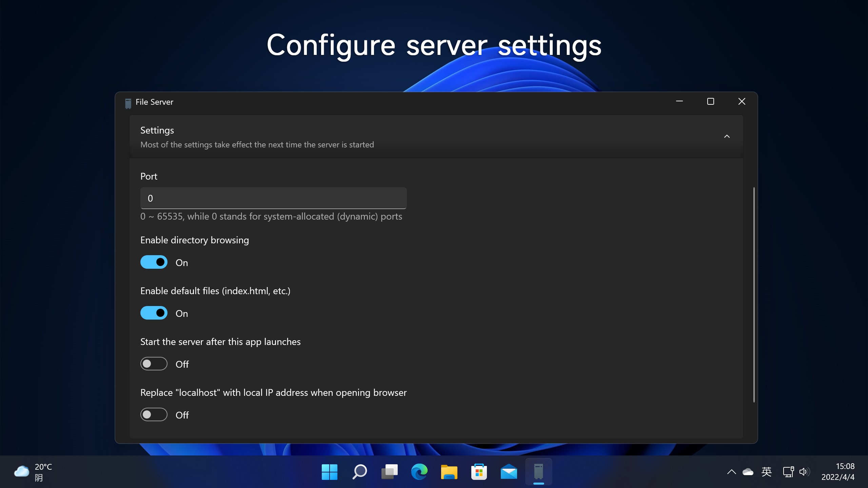The image size is (868, 488).
Task: Click the weather widget icon
Action: point(22,471)
